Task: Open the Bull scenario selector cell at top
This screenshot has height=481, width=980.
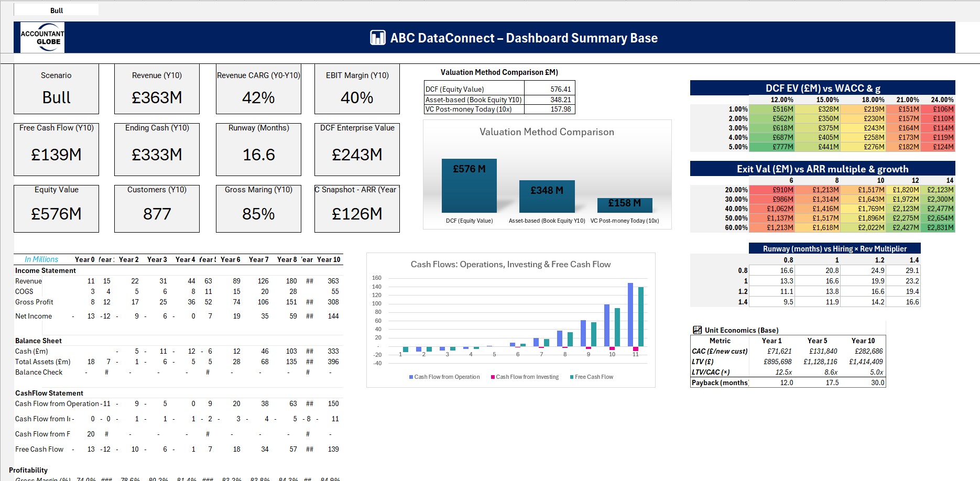Action: pyautogui.click(x=56, y=10)
